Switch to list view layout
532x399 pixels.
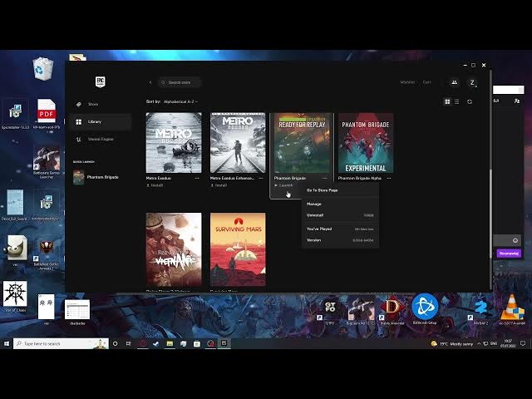pos(456,101)
